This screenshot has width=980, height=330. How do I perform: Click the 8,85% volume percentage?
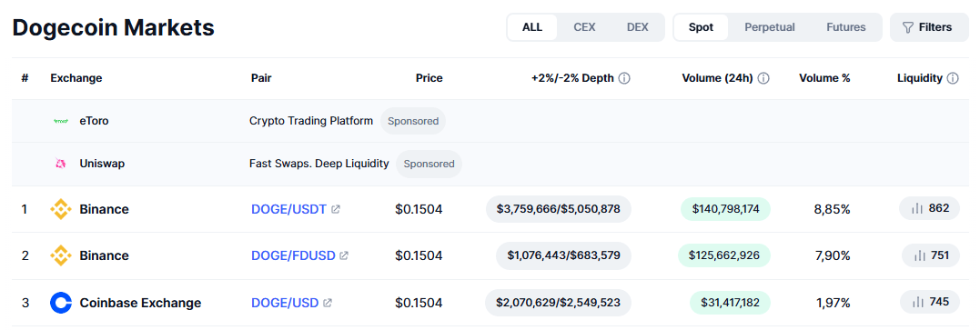point(832,209)
